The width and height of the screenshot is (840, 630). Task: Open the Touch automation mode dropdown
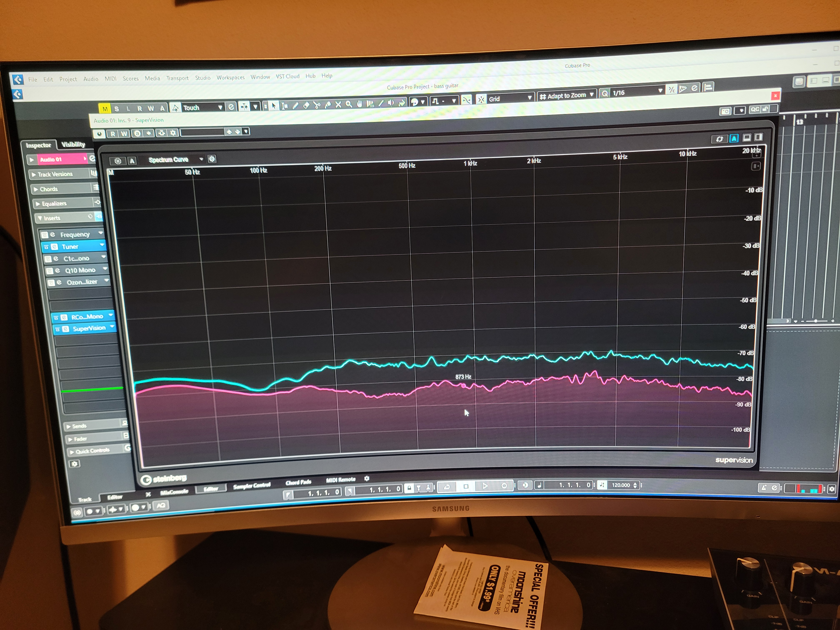coord(202,107)
